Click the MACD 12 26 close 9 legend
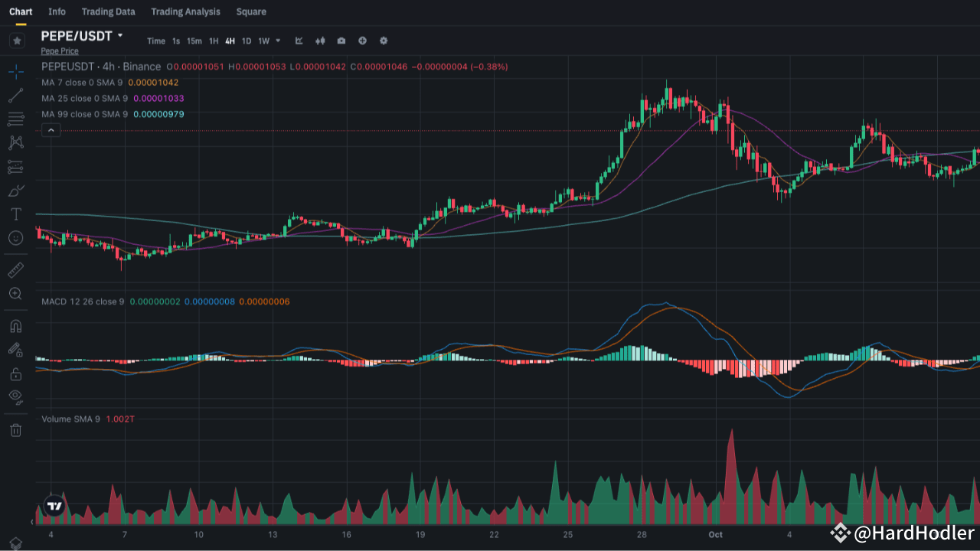 click(x=83, y=302)
